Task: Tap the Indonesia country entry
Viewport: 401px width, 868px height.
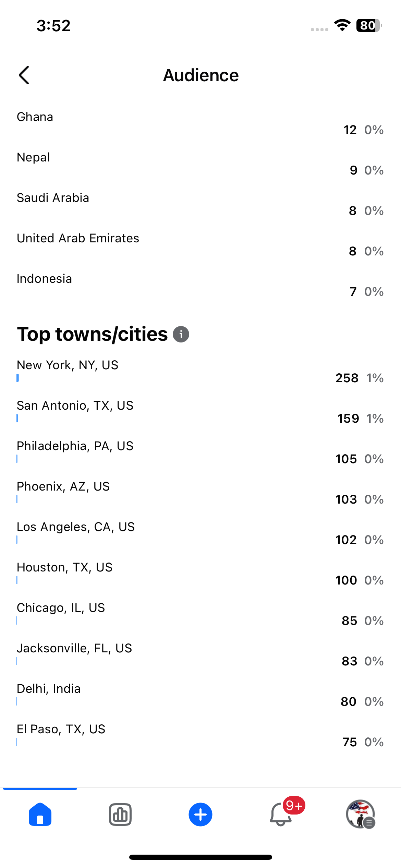Action: [200, 285]
